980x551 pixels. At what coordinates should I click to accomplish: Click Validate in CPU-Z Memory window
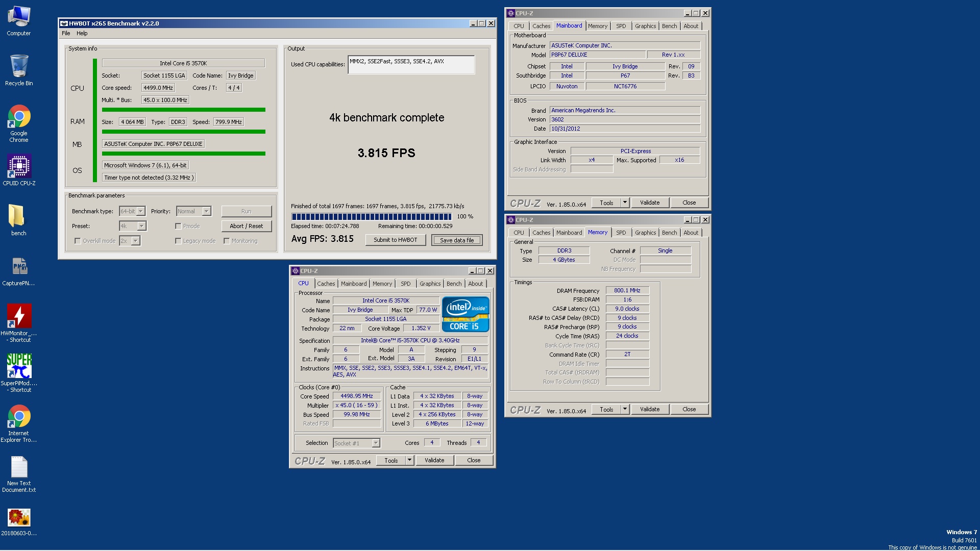650,409
